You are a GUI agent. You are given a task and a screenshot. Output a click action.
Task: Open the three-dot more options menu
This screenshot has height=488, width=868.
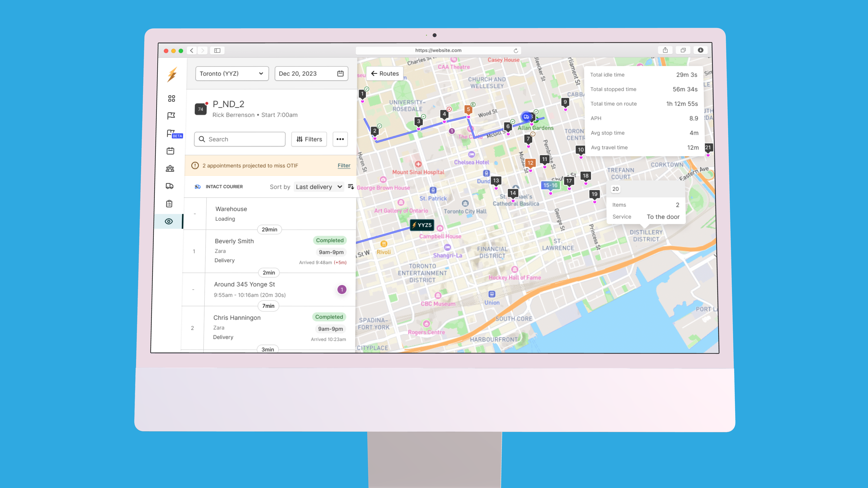coord(340,139)
